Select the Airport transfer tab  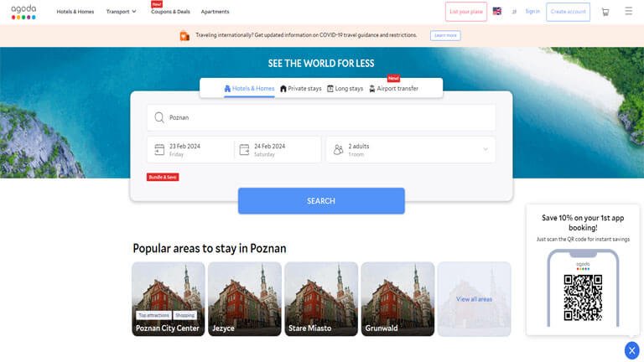pyautogui.click(x=393, y=89)
